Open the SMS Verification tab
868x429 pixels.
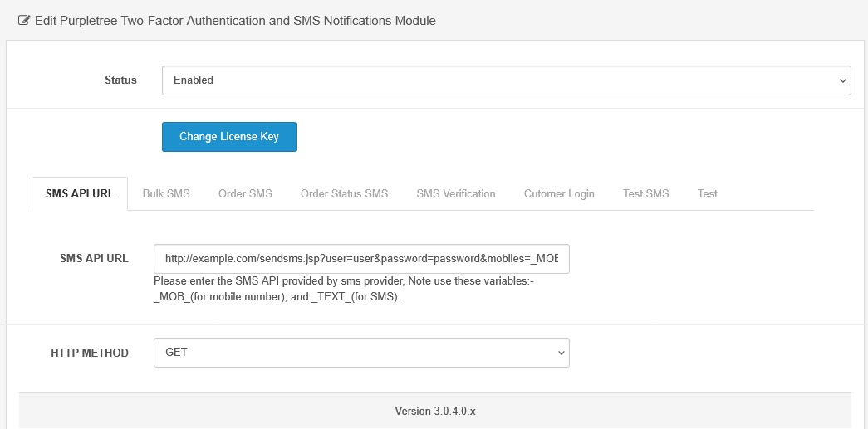456,193
